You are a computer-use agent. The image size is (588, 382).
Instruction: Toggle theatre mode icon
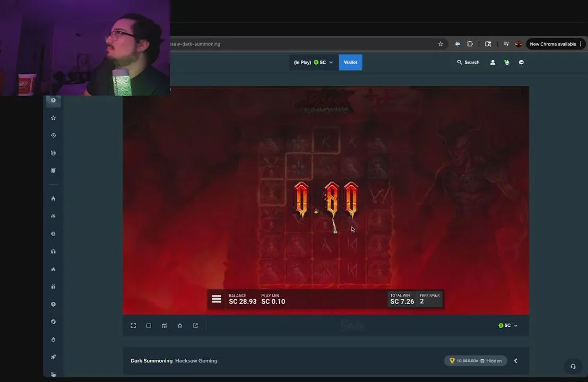[149, 325]
